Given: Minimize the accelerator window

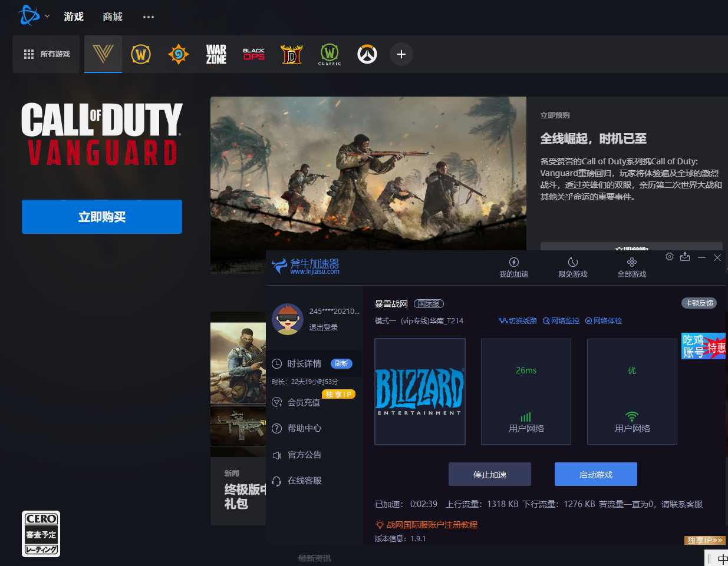Looking at the screenshot, I should point(701,257).
